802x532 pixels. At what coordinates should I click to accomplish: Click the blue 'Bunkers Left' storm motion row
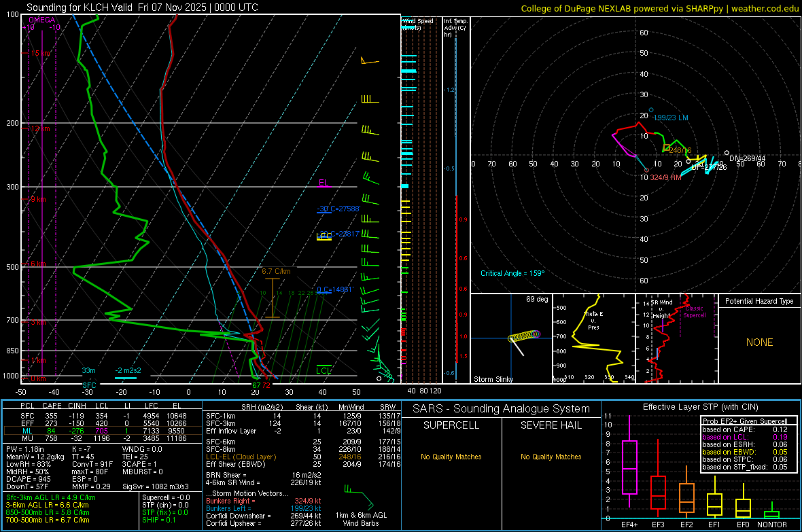tap(264, 508)
